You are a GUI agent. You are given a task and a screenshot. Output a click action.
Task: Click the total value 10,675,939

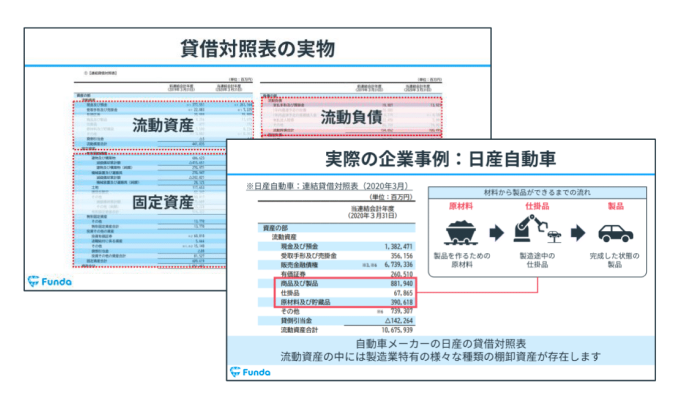pos(397,330)
